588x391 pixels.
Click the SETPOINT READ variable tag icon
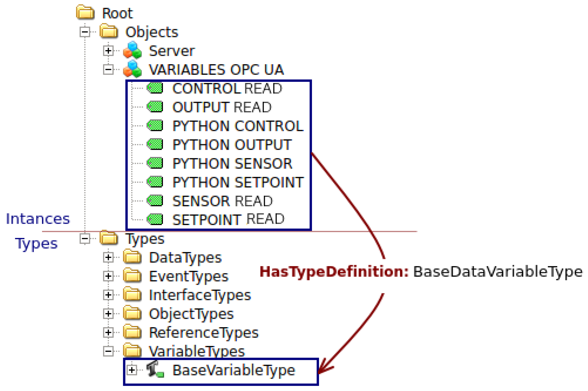pyautogui.click(x=155, y=219)
